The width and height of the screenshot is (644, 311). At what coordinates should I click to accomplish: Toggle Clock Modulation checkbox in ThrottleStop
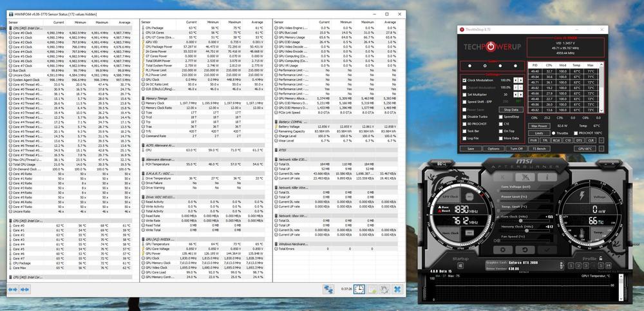point(465,80)
